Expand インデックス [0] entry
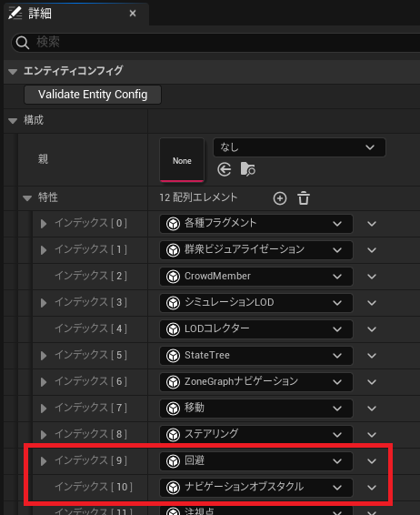This screenshot has width=420, height=515. 44,224
